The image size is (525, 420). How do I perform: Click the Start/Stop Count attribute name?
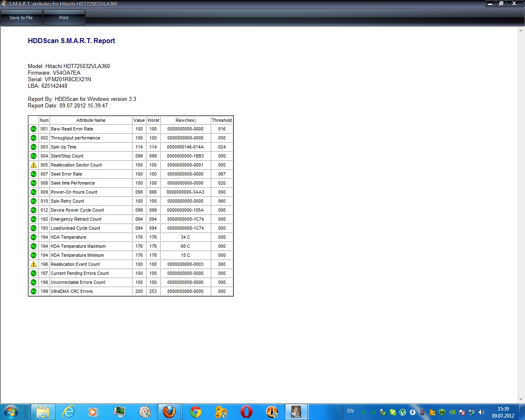point(67,156)
